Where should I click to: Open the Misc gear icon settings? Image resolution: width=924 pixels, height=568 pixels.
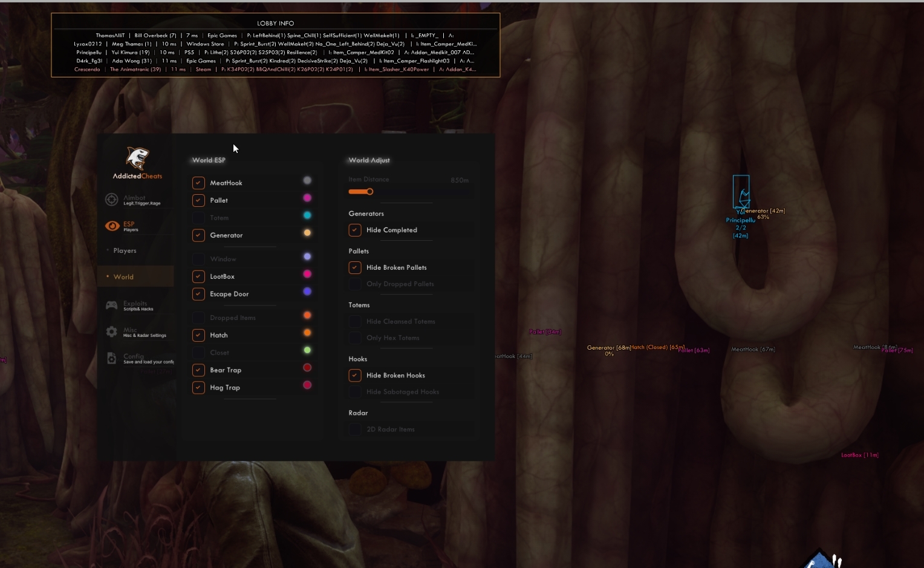[x=112, y=331]
